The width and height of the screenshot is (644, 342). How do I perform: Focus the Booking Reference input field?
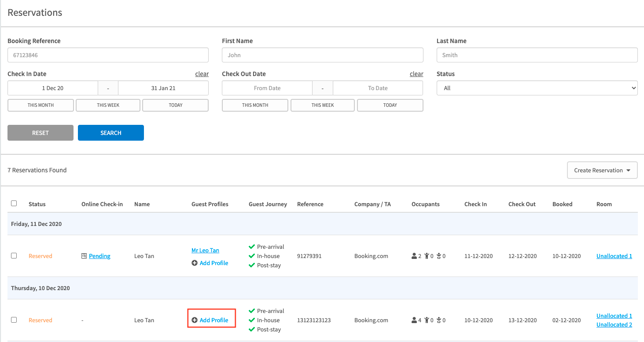pyautogui.click(x=108, y=55)
